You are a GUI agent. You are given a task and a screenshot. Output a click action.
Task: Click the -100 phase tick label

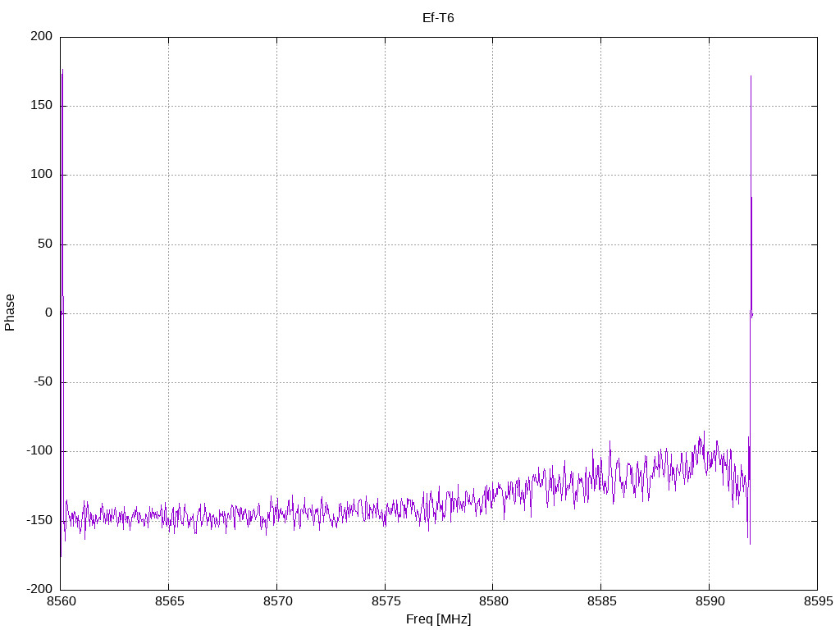(38, 451)
